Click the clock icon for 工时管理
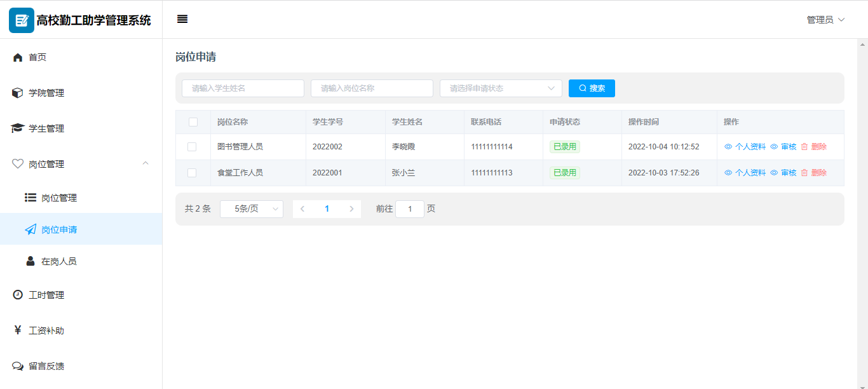Screen dimensions: 868x389 coord(18,295)
